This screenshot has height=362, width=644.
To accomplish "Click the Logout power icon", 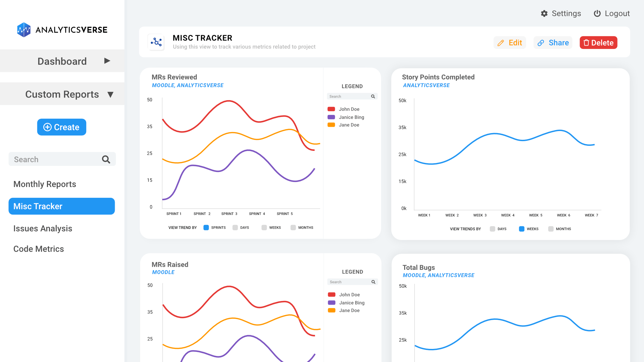I will tap(597, 13).
